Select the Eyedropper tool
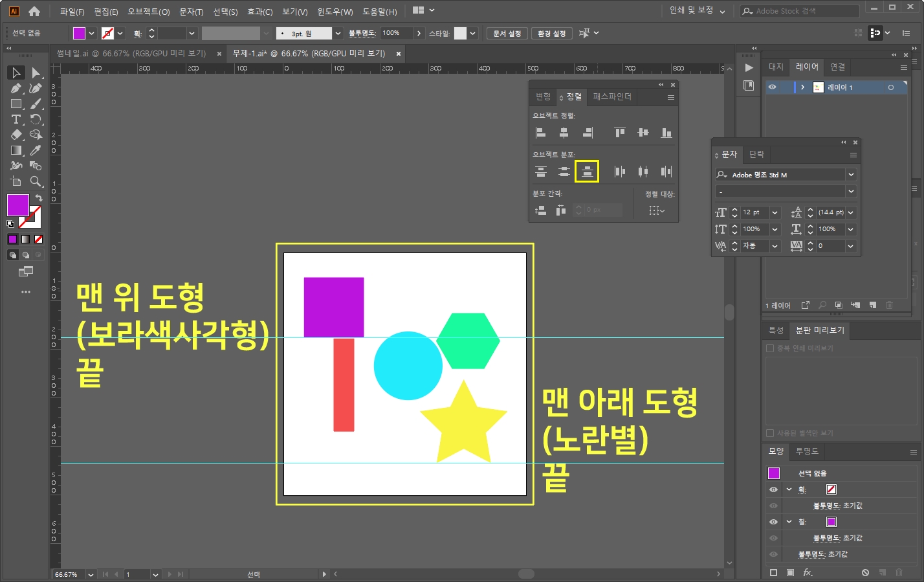Image resolution: width=924 pixels, height=582 pixels. pyautogui.click(x=36, y=150)
